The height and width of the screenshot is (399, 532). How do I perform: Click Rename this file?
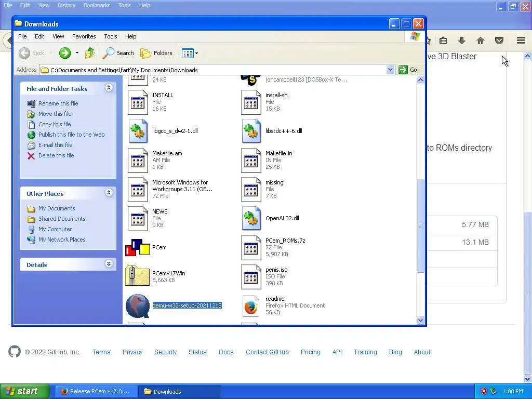[x=58, y=103]
